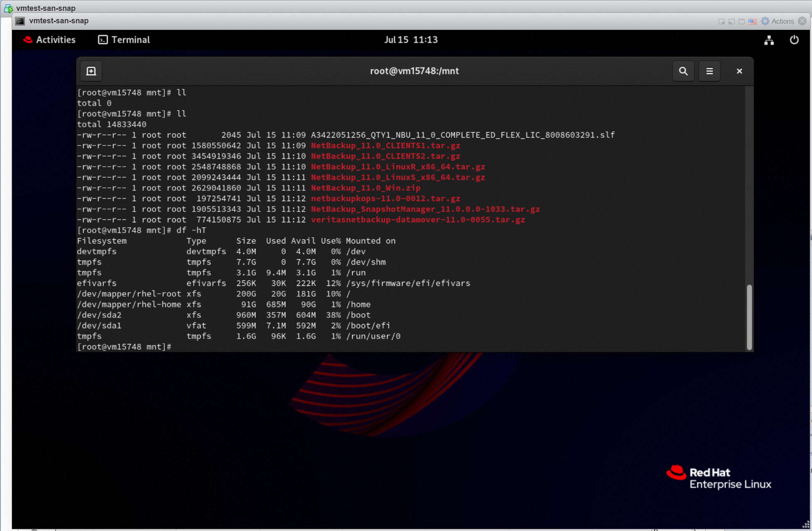Click the terminal's vertical scrollbar handle
The image size is (812, 531).
pyautogui.click(x=749, y=317)
